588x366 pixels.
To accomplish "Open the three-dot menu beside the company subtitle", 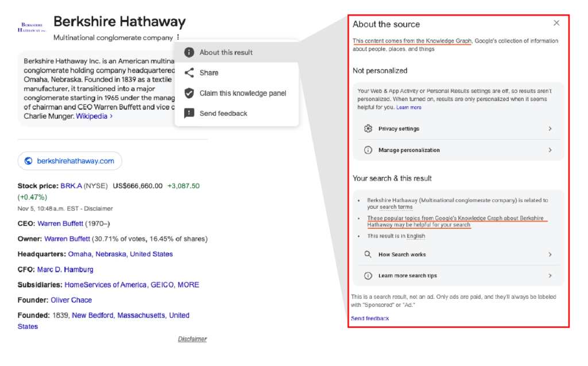I will pyautogui.click(x=178, y=36).
